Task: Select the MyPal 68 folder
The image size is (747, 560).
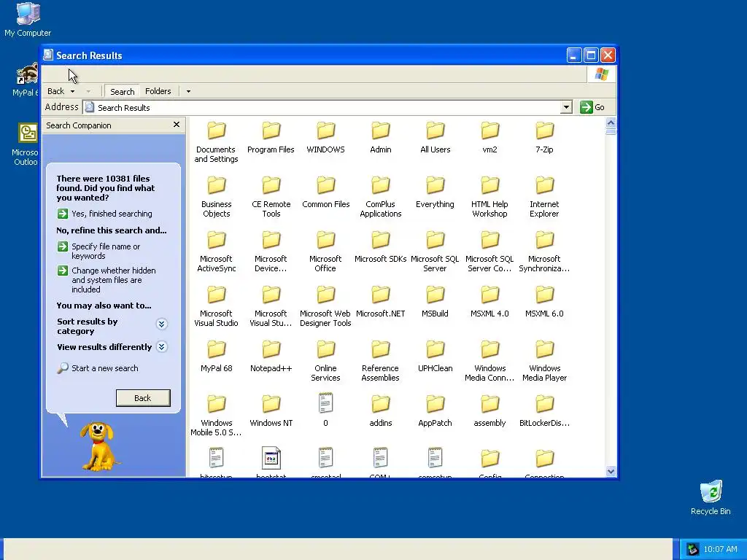Action: click(x=216, y=356)
